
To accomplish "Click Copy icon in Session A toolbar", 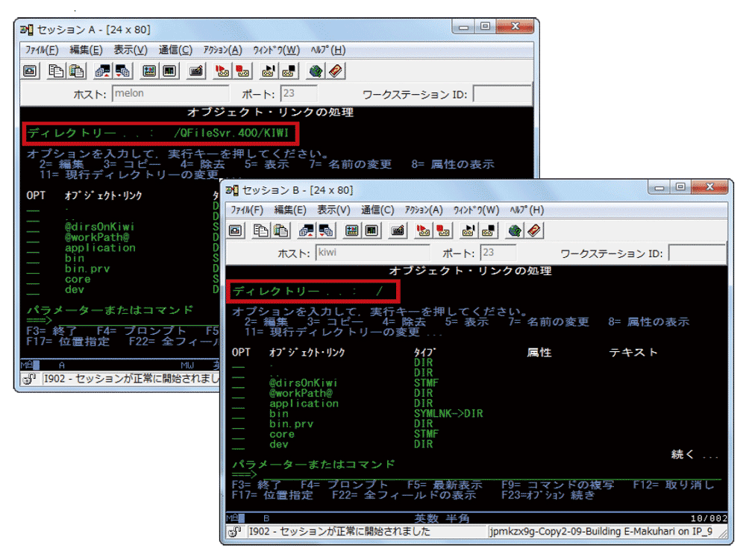I will click(56, 72).
